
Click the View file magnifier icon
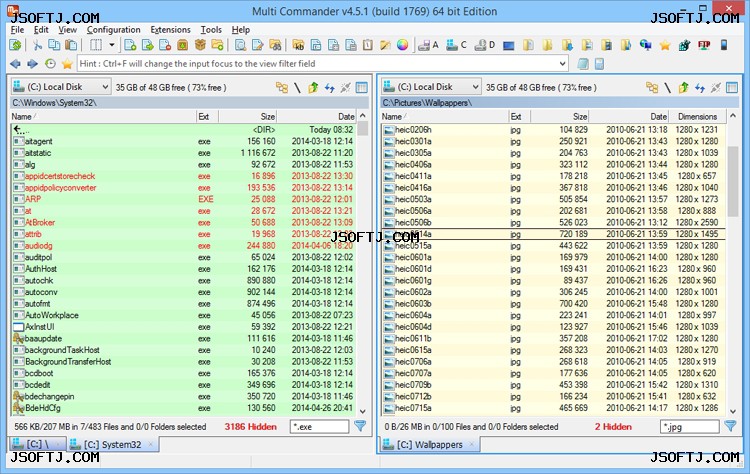241,45
